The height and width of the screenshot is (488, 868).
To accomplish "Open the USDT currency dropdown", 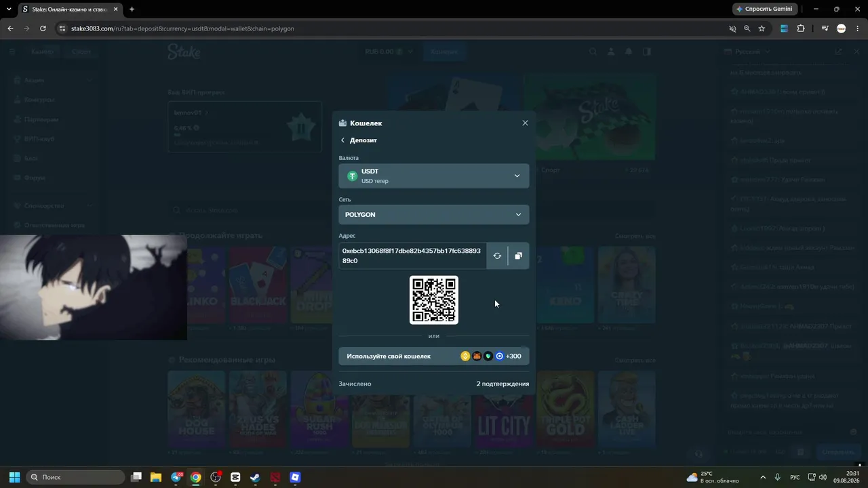I will [434, 176].
